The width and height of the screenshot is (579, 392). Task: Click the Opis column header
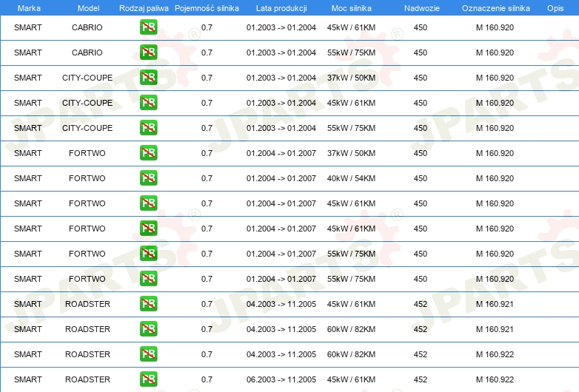click(x=555, y=8)
